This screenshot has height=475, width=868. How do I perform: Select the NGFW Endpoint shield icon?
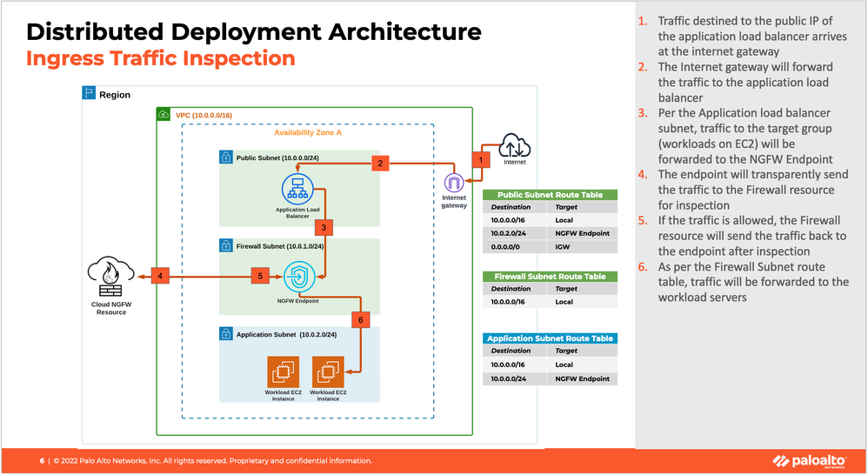click(x=299, y=277)
